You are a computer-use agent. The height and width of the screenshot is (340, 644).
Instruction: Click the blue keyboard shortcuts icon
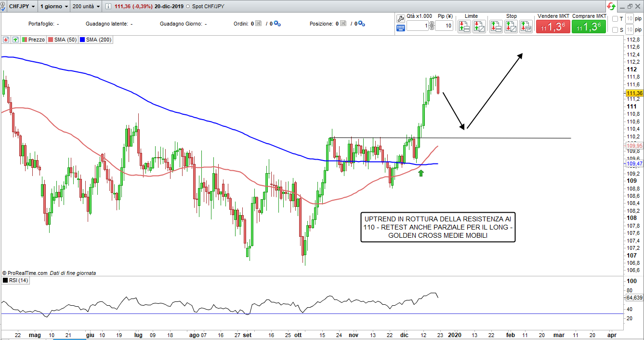(x=401, y=27)
